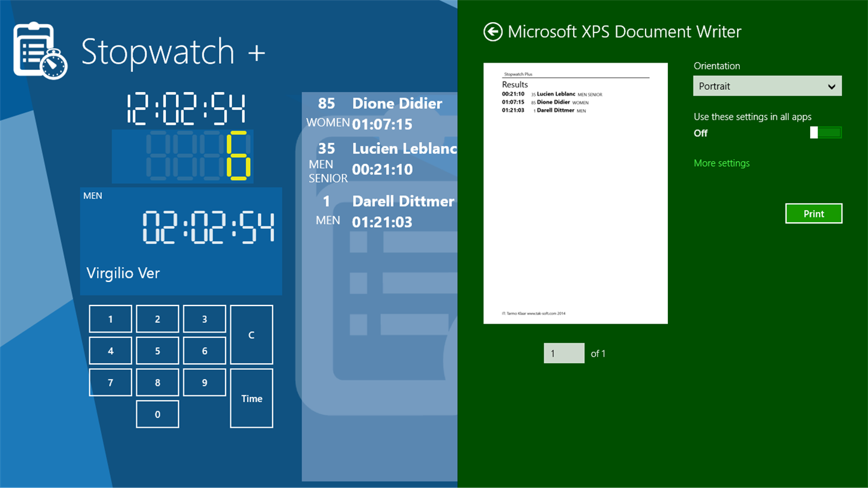Open the Orientation dropdown set to Portrait
The width and height of the screenshot is (868, 488).
click(x=767, y=86)
